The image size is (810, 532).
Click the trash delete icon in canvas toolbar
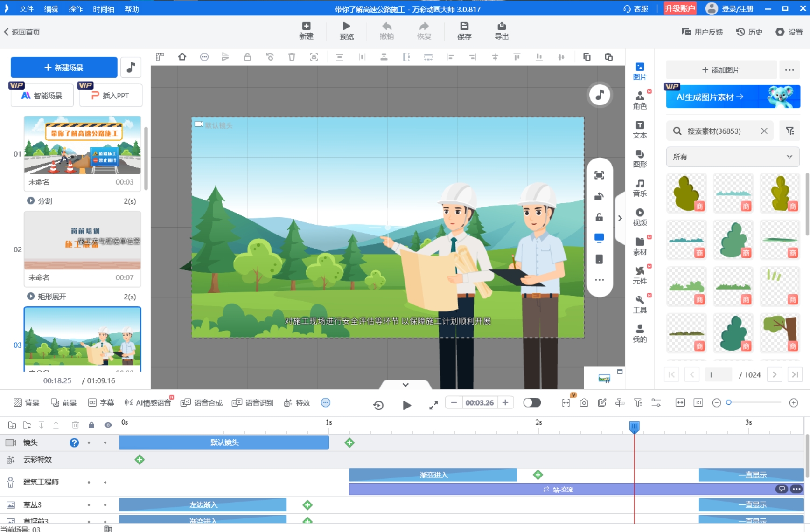pos(292,57)
